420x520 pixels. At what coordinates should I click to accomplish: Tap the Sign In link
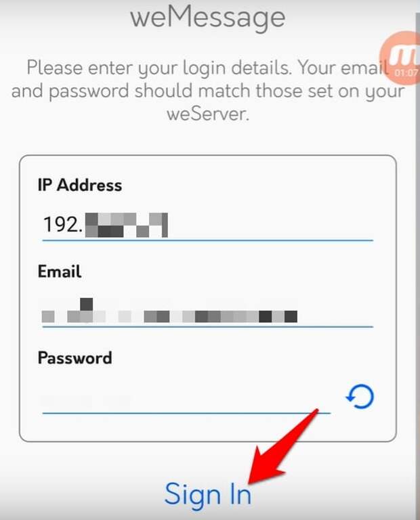pos(208,496)
